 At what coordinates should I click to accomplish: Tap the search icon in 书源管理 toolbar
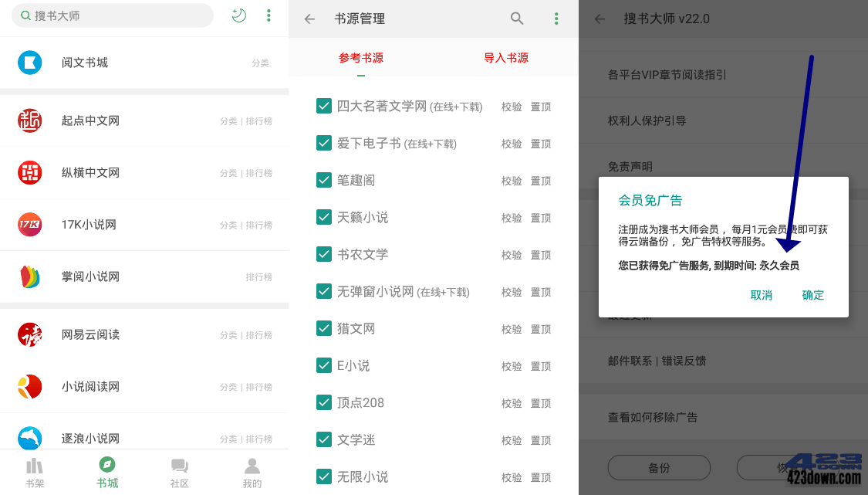click(x=517, y=19)
